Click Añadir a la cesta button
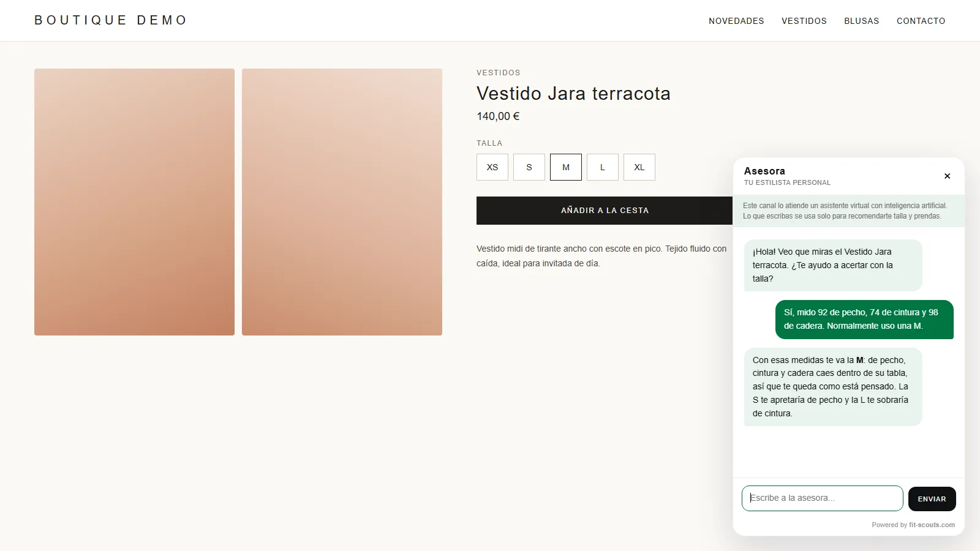 point(605,211)
